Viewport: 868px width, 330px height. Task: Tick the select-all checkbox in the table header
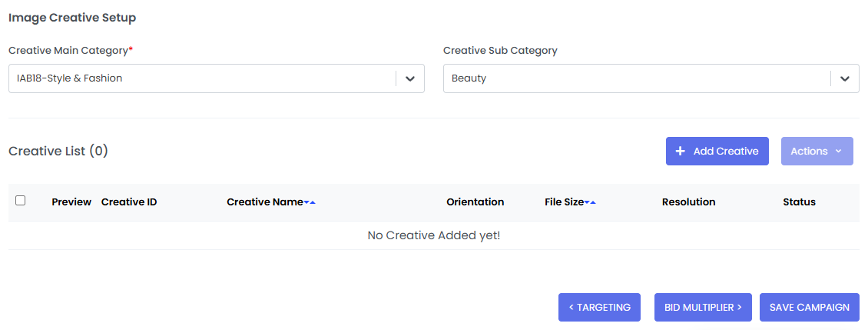click(21, 201)
